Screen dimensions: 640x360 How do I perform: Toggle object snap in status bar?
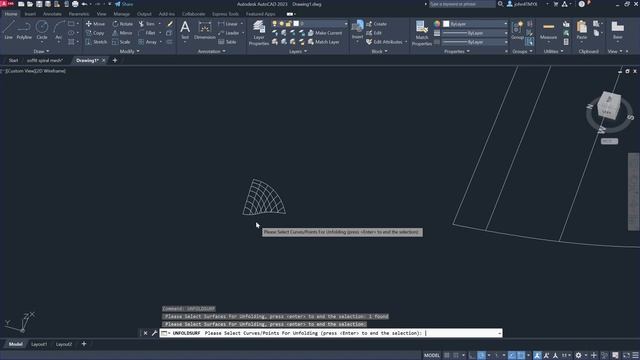(521, 356)
